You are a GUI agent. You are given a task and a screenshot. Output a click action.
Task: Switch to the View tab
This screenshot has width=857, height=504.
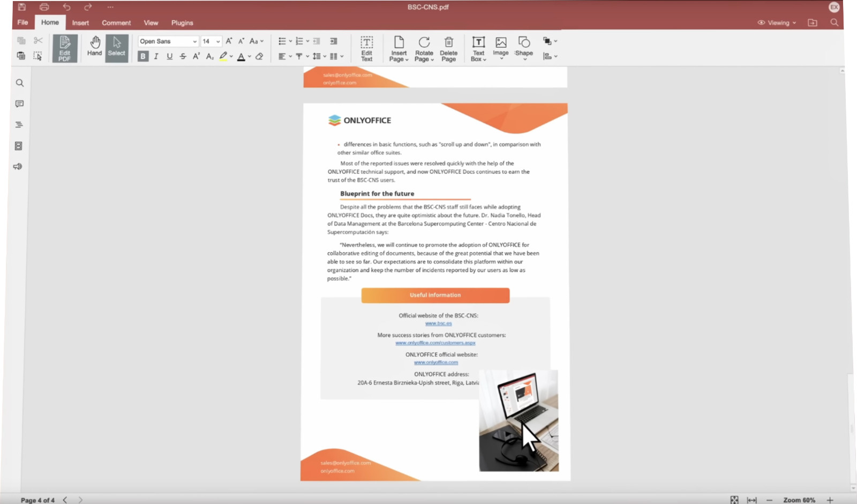151,23
